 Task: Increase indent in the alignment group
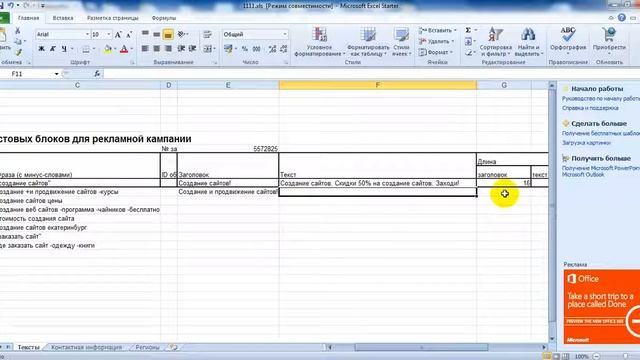pyautogui.click(x=192, y=49)
